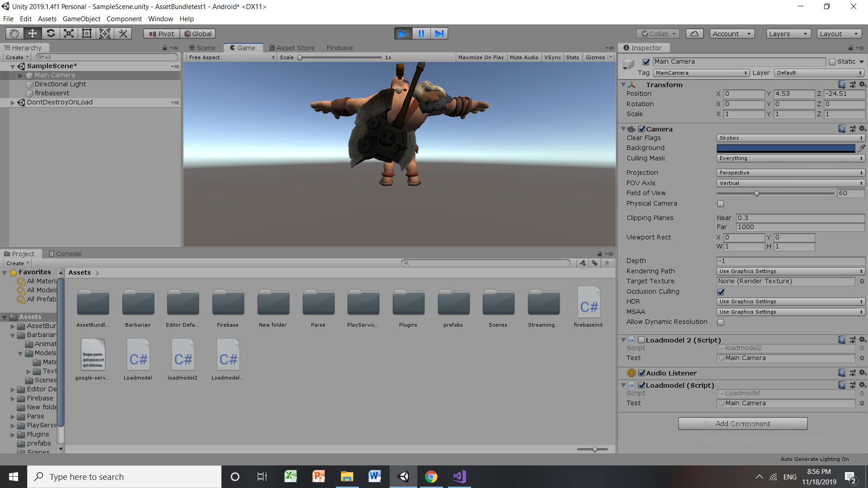Disable Loadmodel script checkbox

pos(642,385)
